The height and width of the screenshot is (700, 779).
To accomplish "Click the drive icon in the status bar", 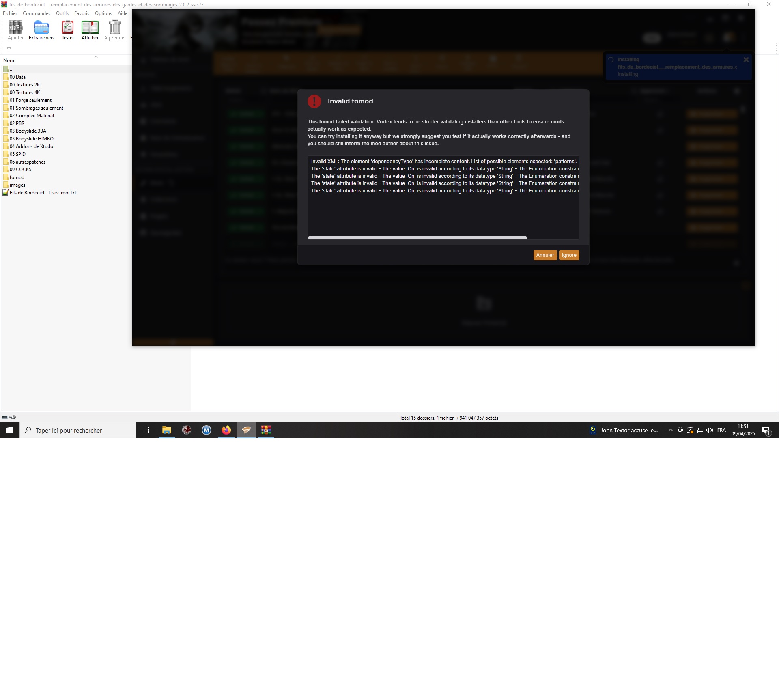I will 5,417.
